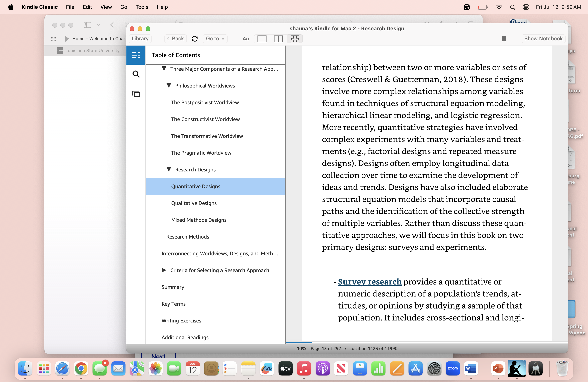588x382 pixels.
Task: Click the sync refresh icon in toolbar
Action: (x=195, y=39)
